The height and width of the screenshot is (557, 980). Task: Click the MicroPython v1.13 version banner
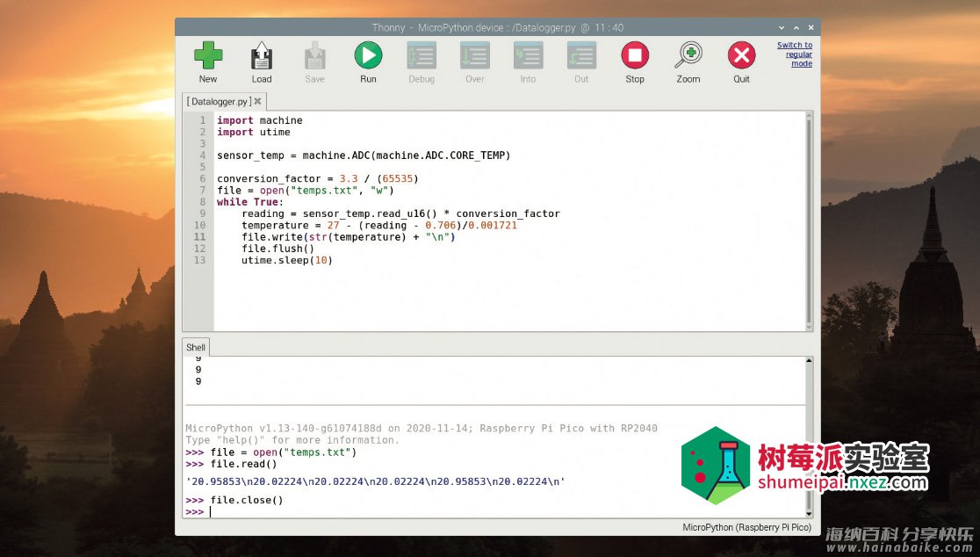[x=422, y=429]
